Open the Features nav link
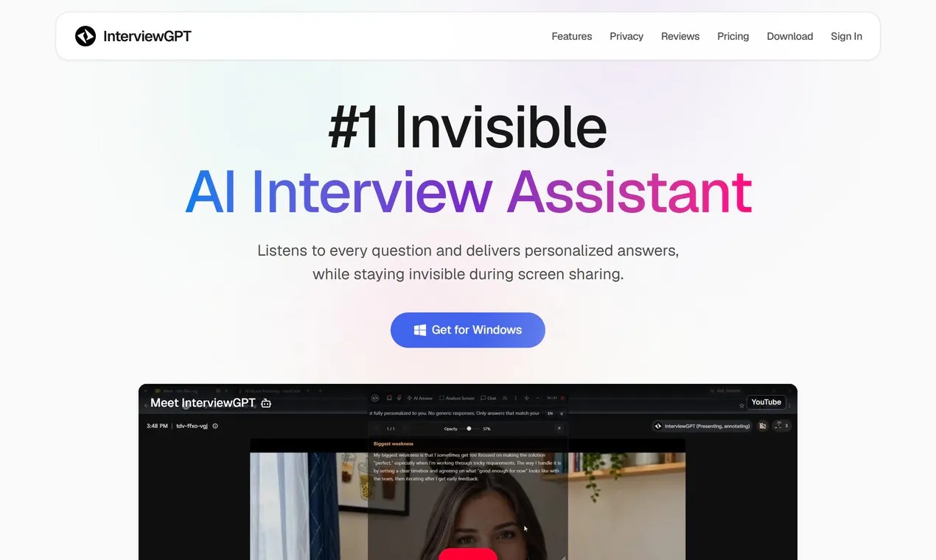The height and width of the screenshot is (560, 936). 572,36
